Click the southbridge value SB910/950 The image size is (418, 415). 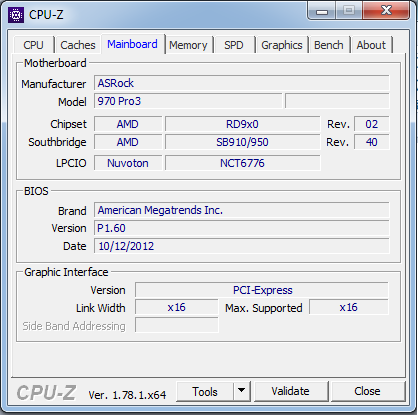[x=242, y=142]
